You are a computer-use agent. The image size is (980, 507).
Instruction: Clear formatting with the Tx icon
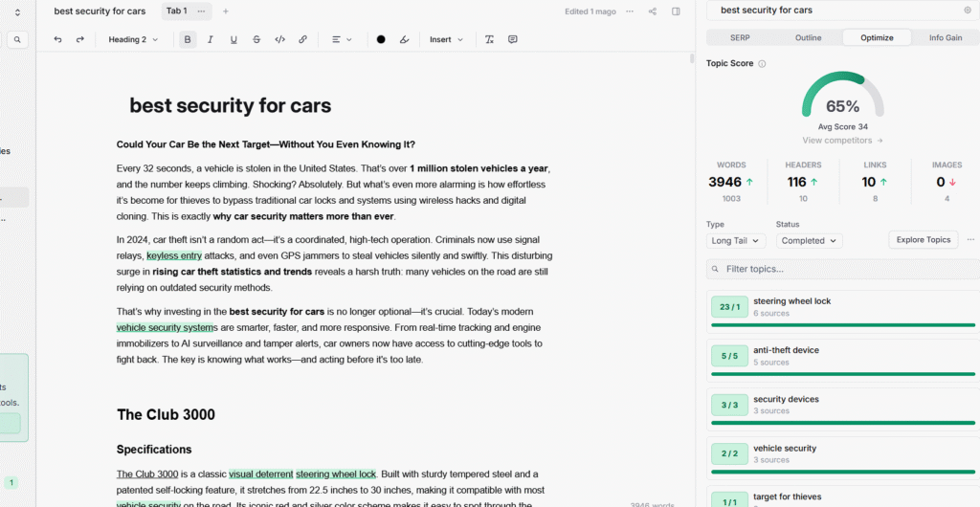click(x=489, y=40)
